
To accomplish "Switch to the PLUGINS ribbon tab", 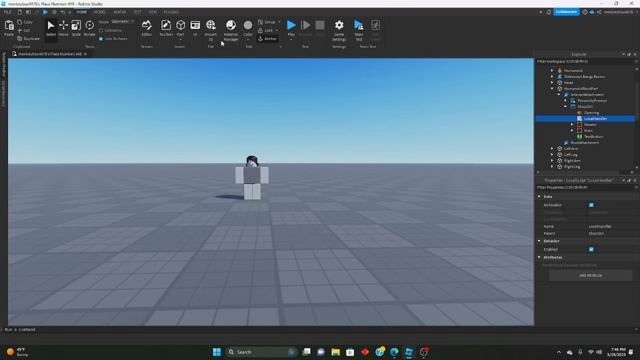I will (x=171, y=12).
